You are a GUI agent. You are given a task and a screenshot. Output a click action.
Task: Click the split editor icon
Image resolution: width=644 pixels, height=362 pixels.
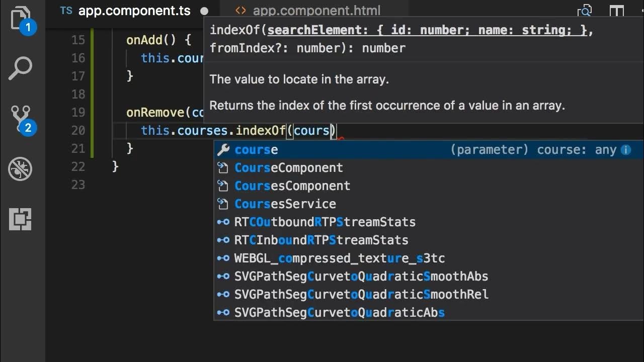pyautogui.click(x=616, y=11)
